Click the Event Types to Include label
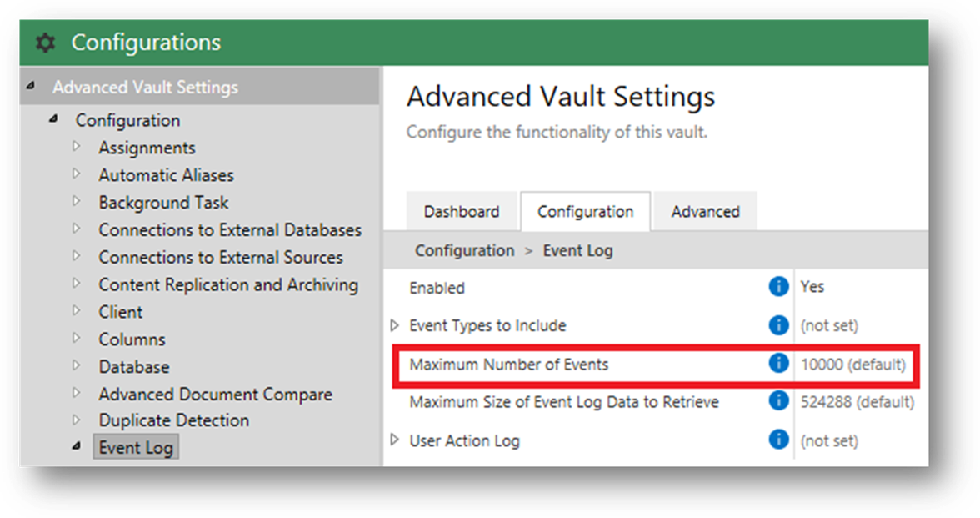This screenshot has height=518, width=980. [x=487, y=325]
